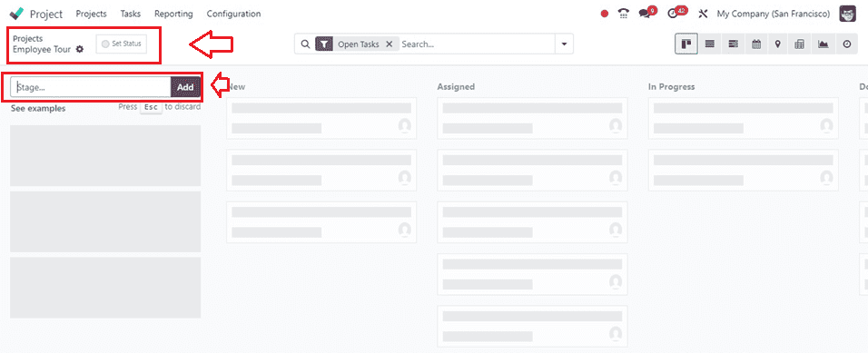This screenshot has width=868, height=353.
Task: Open the Employee Tour settings gear
Action: click(x=80, y=49)
